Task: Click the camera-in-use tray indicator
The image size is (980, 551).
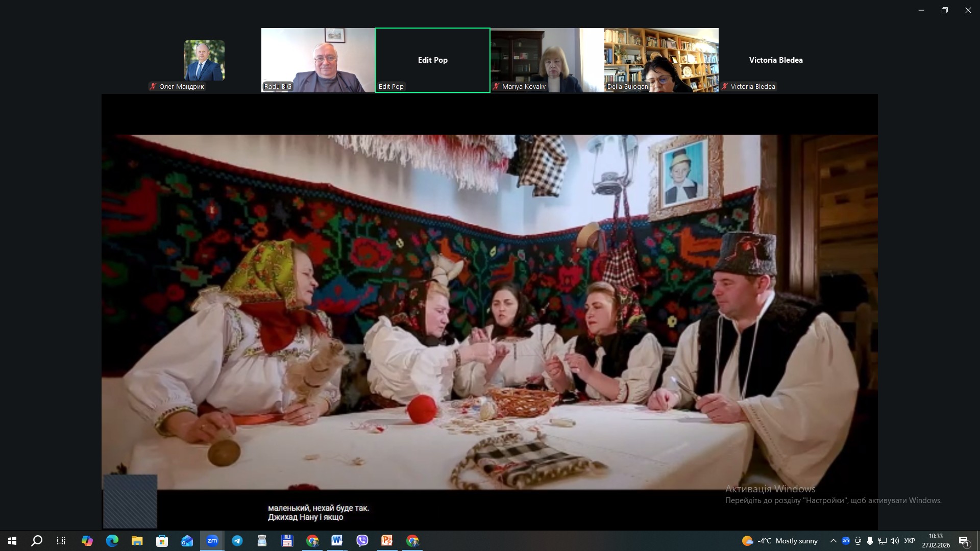Action: 858,541
